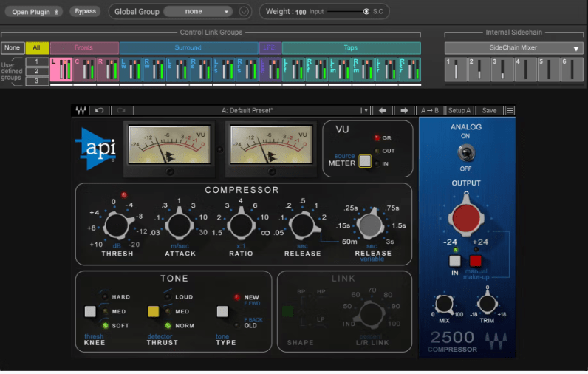The image size is (588, 374).
Task: Click the Open Plugin download arrow
Action: [x=56, y=12]
